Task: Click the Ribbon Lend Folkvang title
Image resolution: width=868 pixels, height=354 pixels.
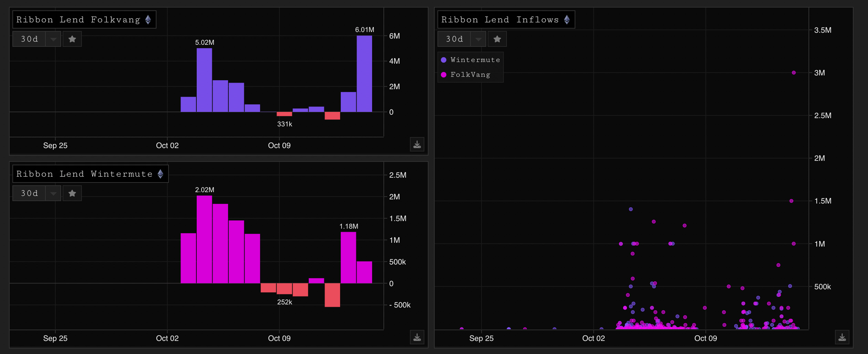Action: tap(78, 20)
